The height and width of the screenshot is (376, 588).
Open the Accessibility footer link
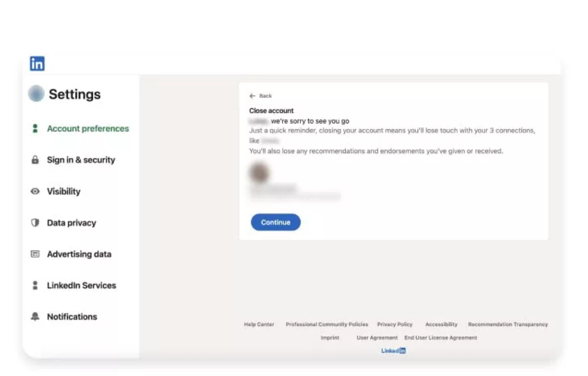[x=441, y=324]
